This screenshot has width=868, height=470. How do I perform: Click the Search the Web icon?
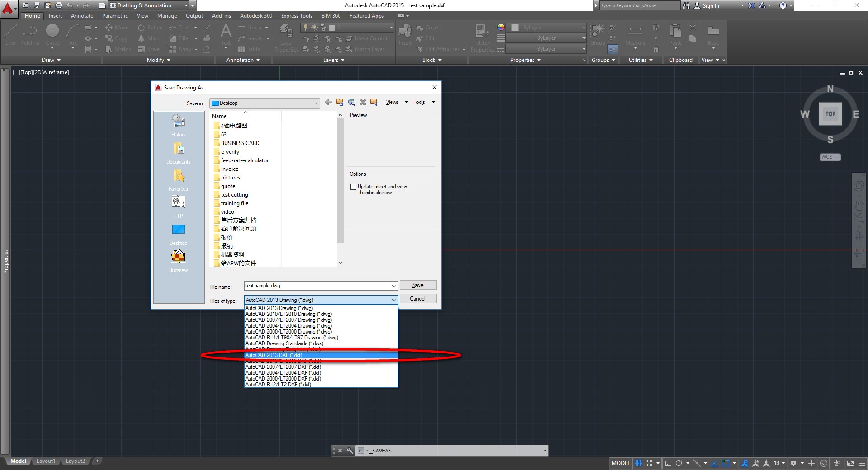(352, 103)
